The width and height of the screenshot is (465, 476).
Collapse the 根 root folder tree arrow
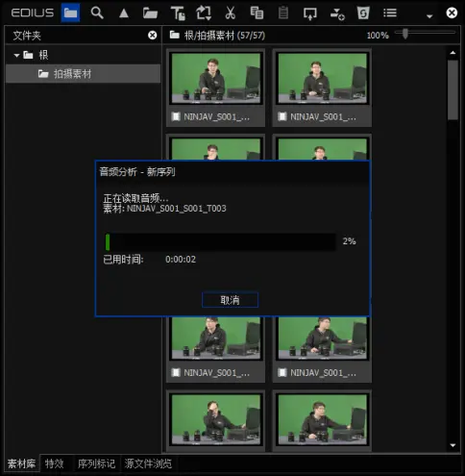tap(16, 56)
